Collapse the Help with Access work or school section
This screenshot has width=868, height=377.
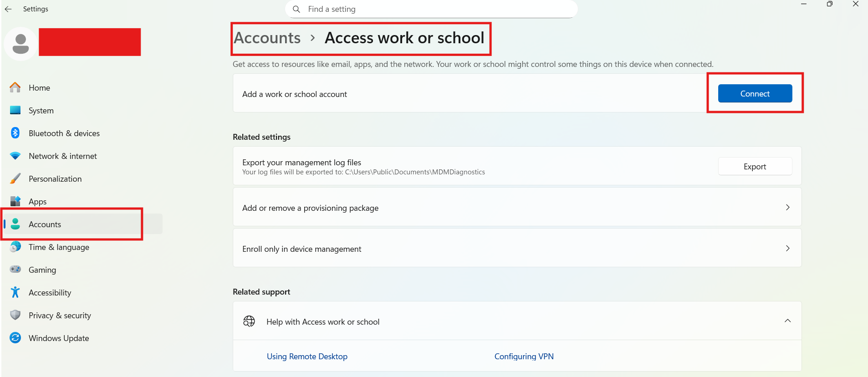[x=787, y=321]
